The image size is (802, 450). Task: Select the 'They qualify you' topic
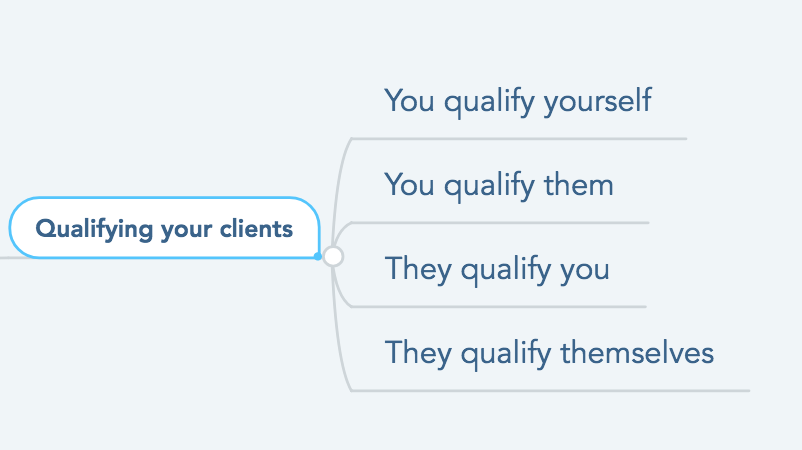[x=497, y=269]
